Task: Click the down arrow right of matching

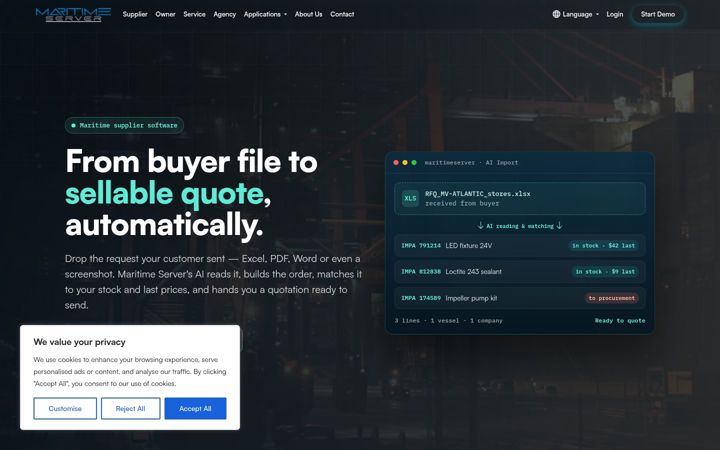Action: point(559,225)
